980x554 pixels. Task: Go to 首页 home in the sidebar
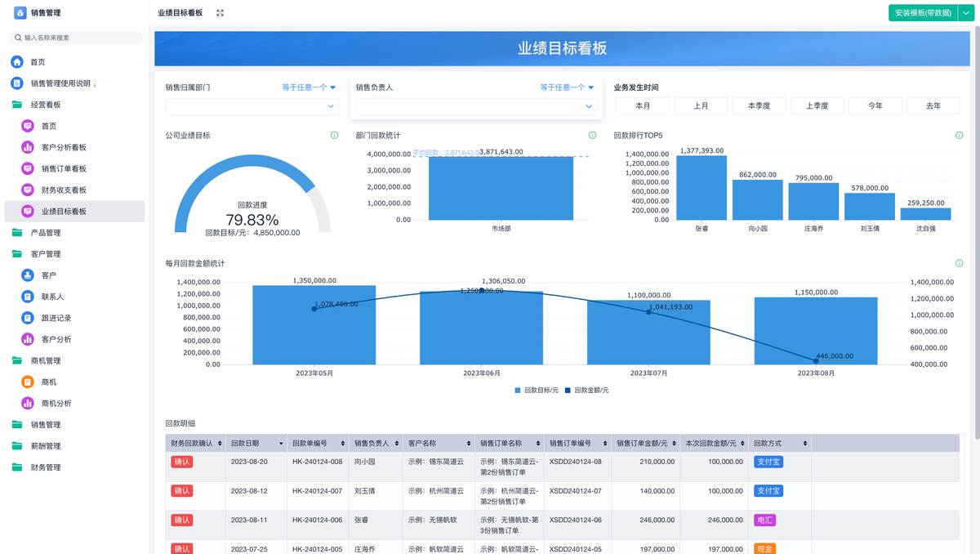(x=38, y=62)
